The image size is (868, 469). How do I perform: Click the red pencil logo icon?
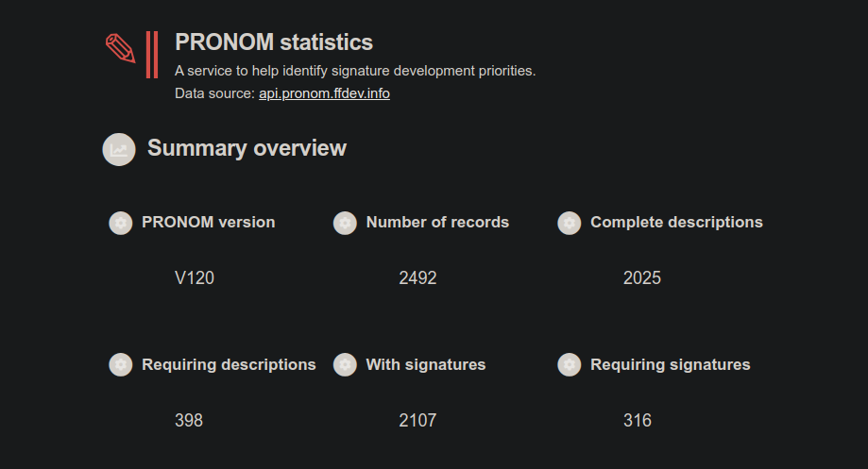(x=121, y=48)
